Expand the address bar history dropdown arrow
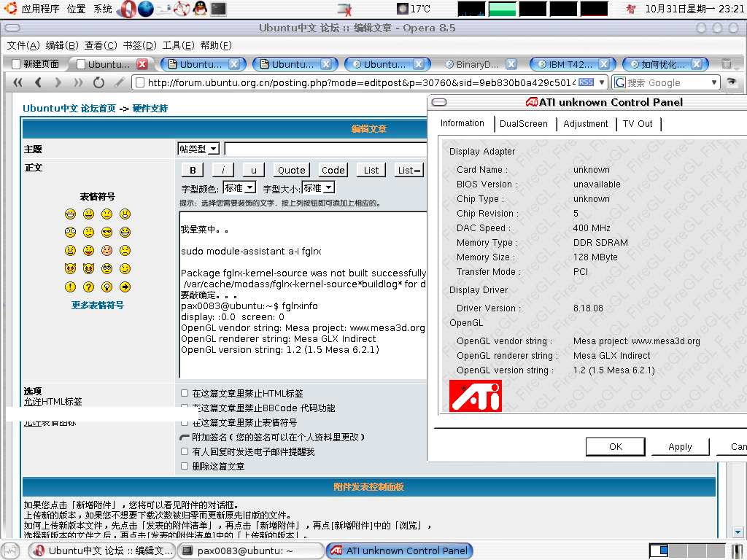Screen dimensions: 747x560 602,82
